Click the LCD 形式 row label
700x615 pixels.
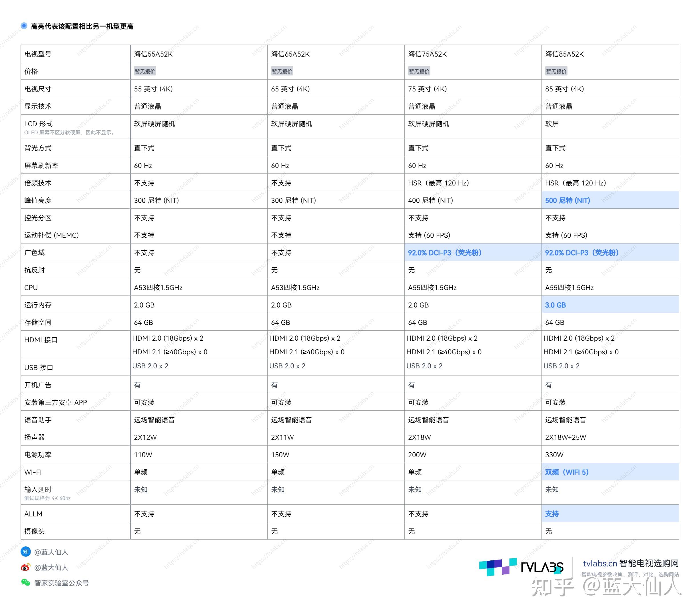click(x=38, y=124)
